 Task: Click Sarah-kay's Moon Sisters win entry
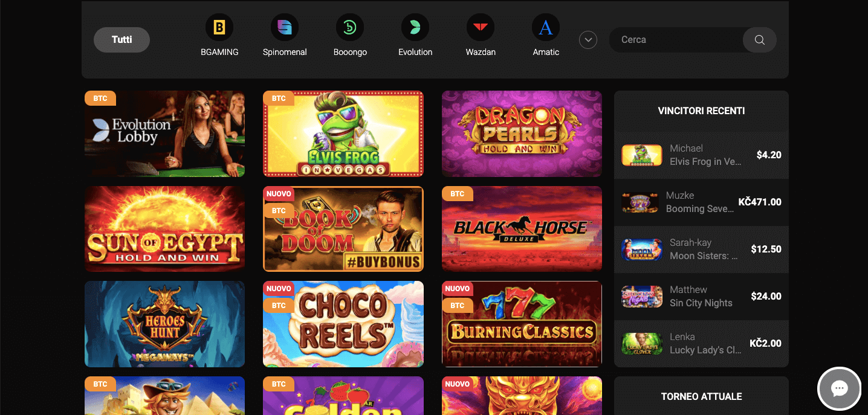coord(701,249)
